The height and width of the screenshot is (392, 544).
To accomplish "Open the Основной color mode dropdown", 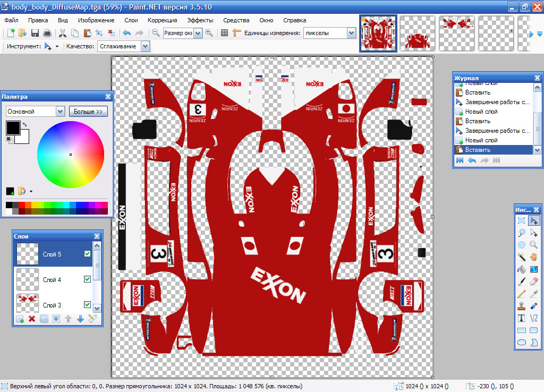I will coord(60,112).
